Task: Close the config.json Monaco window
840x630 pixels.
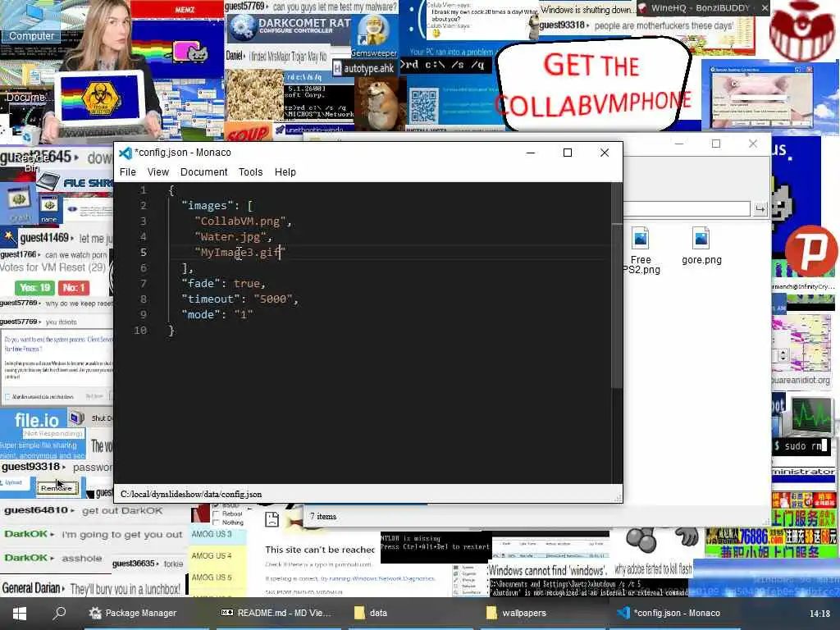Action: [605, 153]
